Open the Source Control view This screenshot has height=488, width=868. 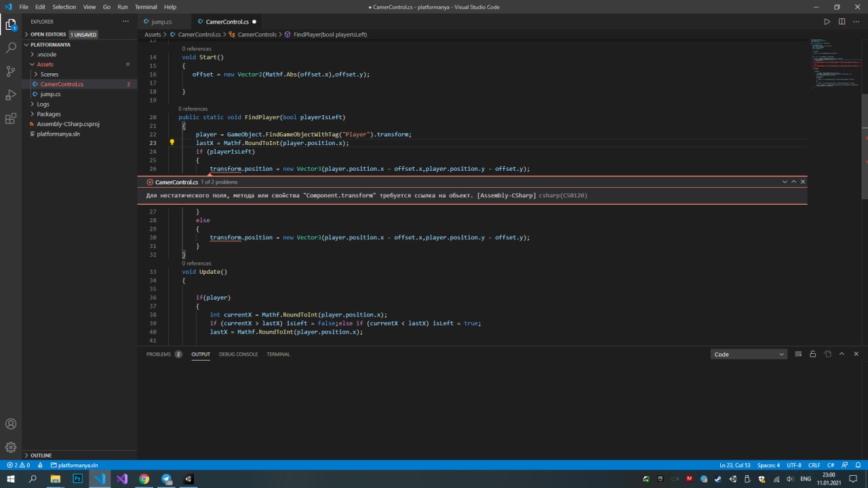(x=11, y=71)
